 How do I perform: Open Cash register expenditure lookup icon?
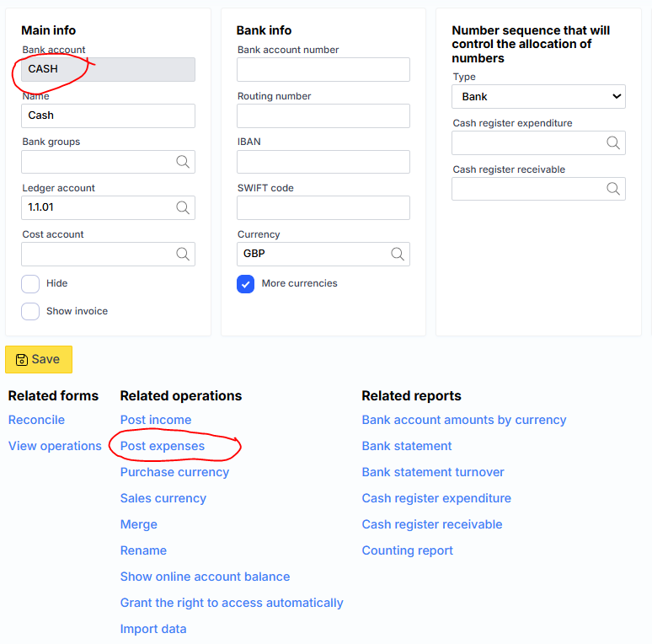pyautogui.click(x=613, y=143)
